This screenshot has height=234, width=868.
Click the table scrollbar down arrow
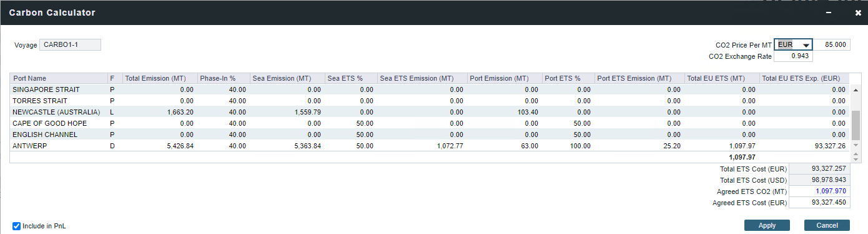[x=856, y=159]
